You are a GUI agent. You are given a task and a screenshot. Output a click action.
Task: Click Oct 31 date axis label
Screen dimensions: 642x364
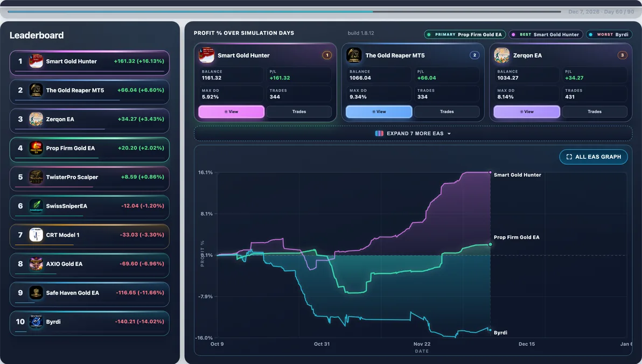(322, 344)
